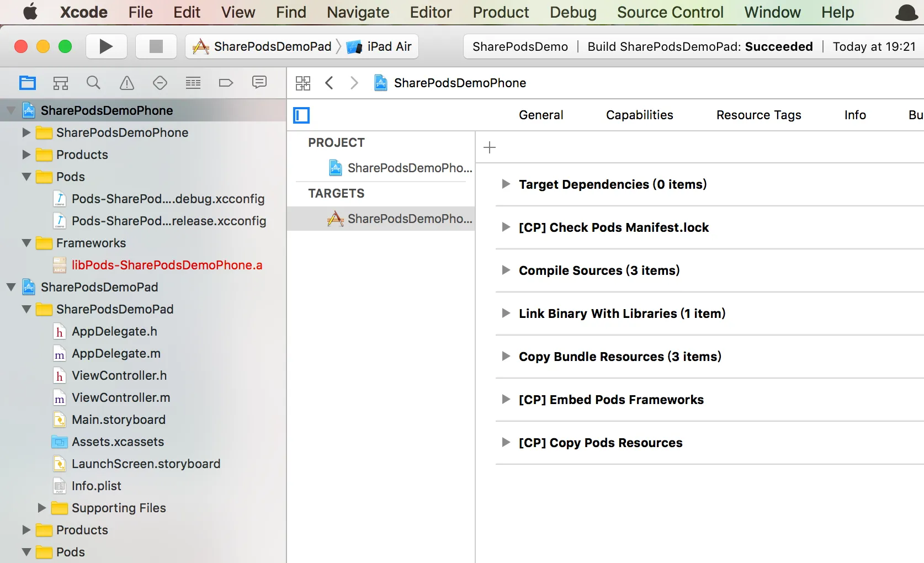Open the Debug menu
The height and width of the screenshot is (563, 924).
(x=573, y=12)
